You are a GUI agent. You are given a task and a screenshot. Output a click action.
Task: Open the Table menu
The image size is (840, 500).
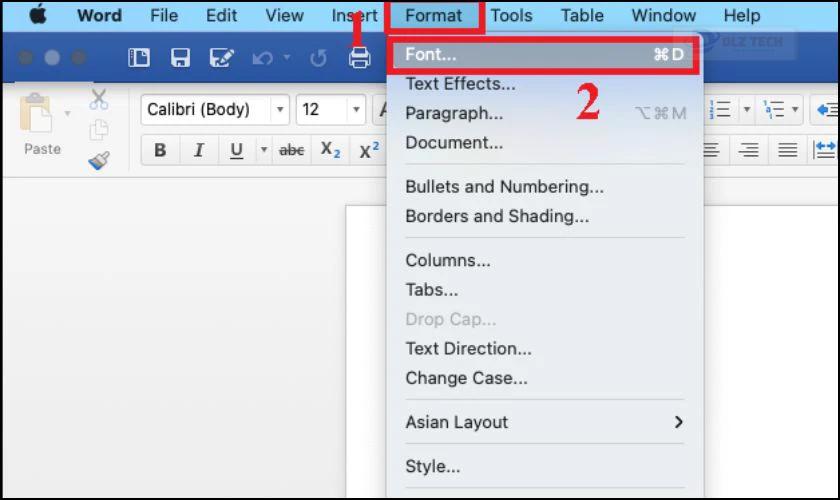click(x=582, y=16)
